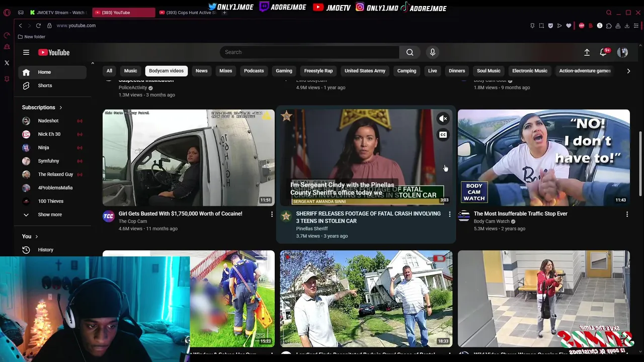Click the pin icon in address bar
The width and height of the screenshot is (644, 362).
pos(532,26)
